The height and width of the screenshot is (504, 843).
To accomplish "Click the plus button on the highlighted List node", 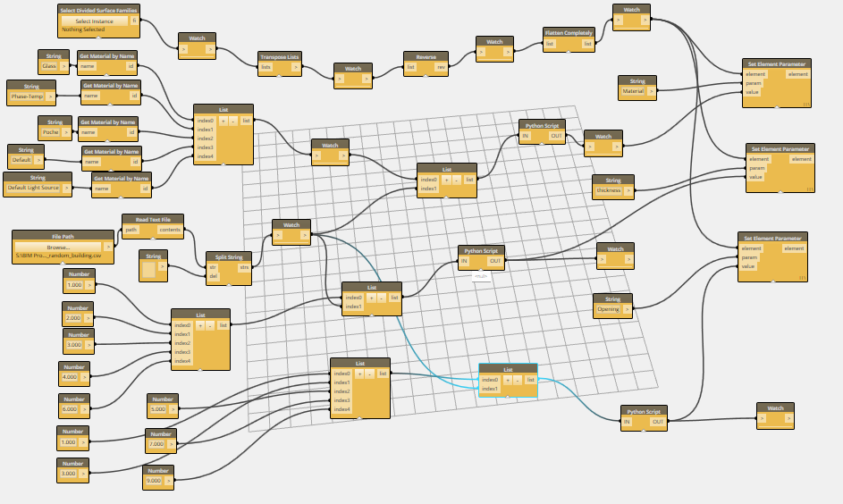I will coord(507,380).
